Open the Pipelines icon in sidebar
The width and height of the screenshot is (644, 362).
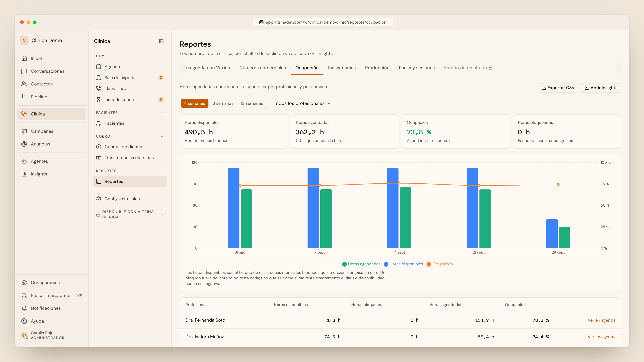[x=24, y=97]
